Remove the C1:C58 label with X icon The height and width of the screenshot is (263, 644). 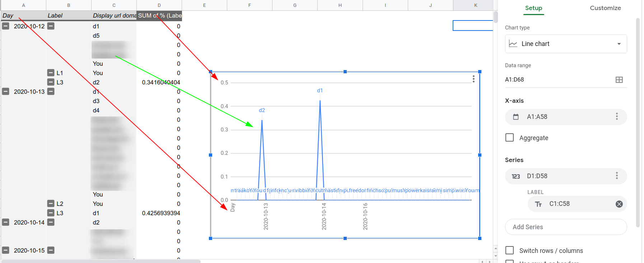pos(619,204)
